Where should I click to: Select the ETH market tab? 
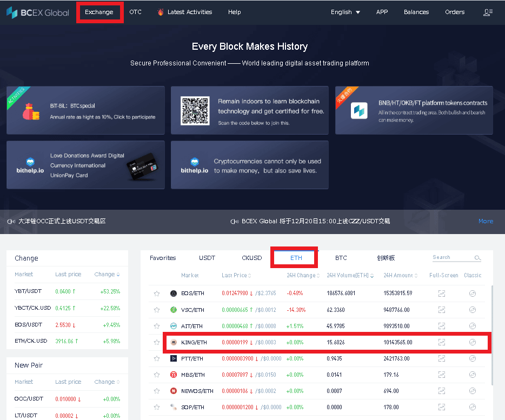coord(296,258)
